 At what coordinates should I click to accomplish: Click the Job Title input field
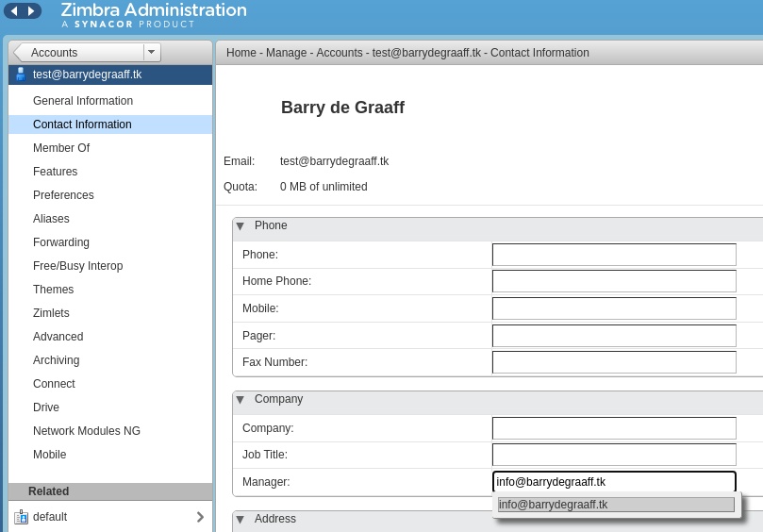click(614, 455)
